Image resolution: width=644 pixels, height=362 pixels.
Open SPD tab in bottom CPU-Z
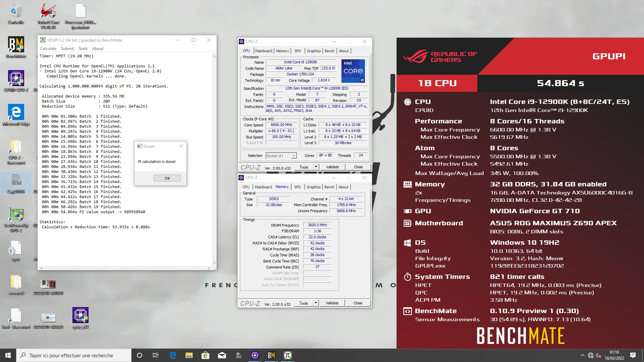coord(298,187)
